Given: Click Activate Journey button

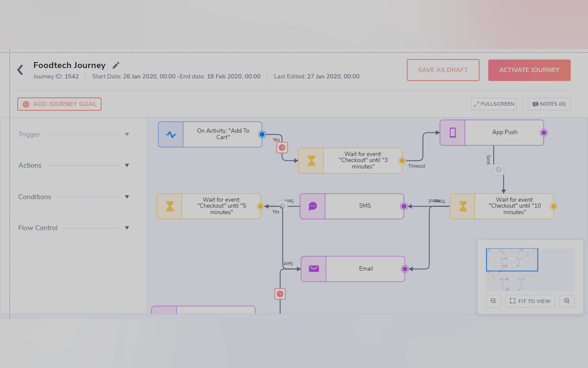Looking at the screenshot, I should (x=529, y=70).
